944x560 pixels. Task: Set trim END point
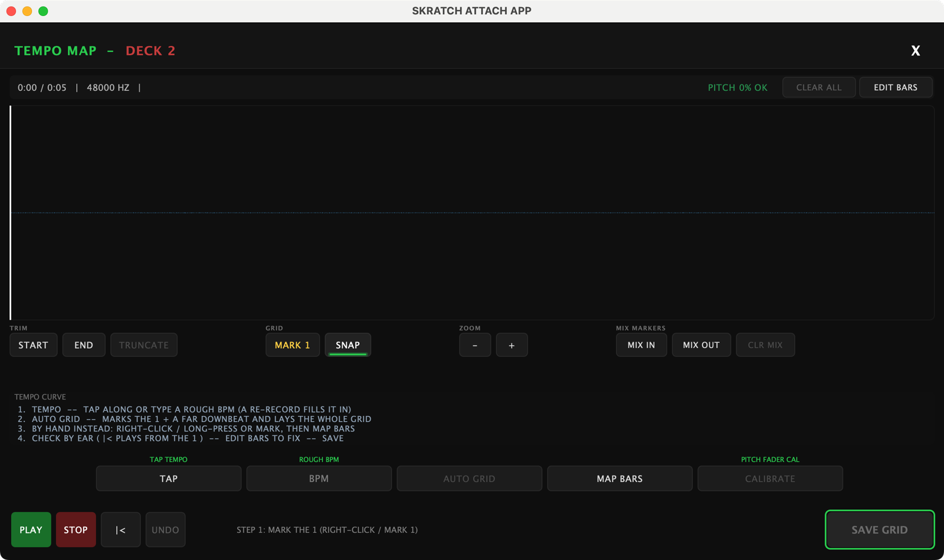(84, 345)
